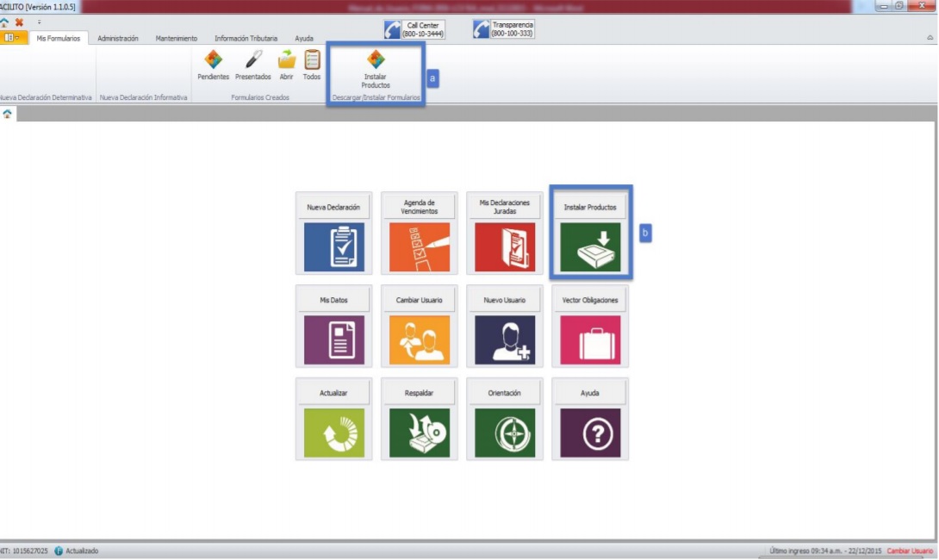
Task: Click the Call Center (800-10-3444) button
Action: click(414, 29)
